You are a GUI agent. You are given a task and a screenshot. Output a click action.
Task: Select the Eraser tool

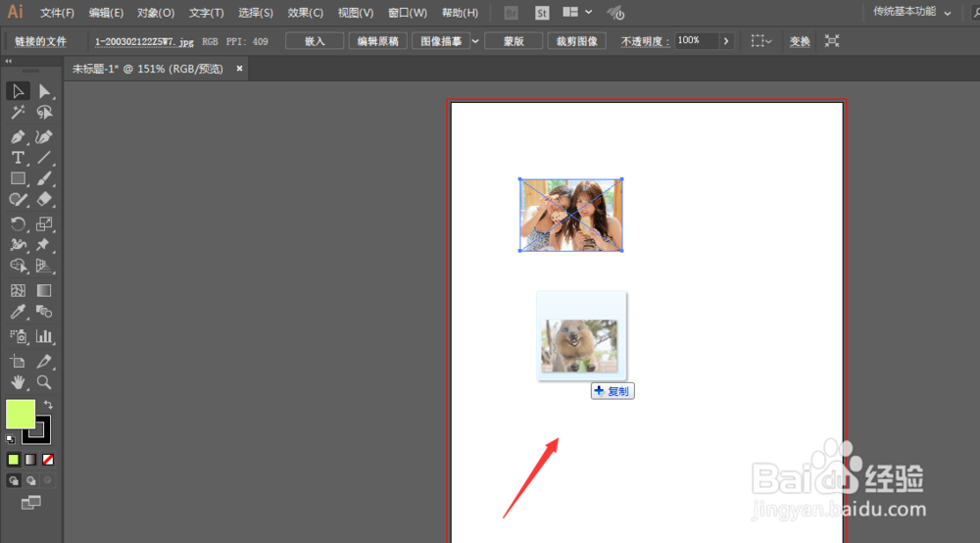pos(44,199)
